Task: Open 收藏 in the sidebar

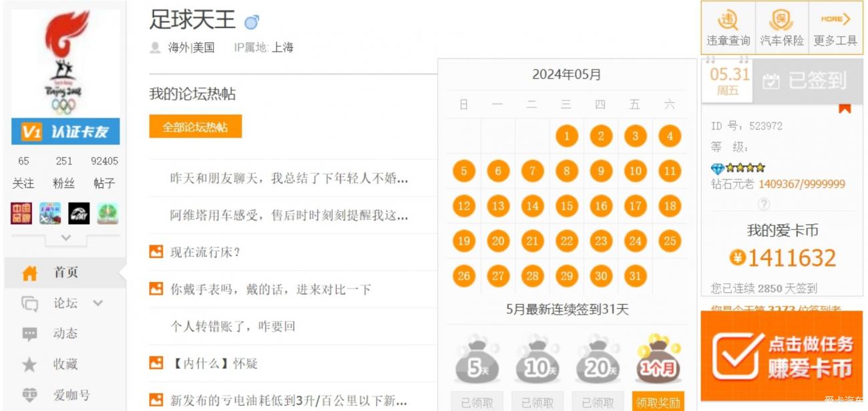Action: pos(65,364)
